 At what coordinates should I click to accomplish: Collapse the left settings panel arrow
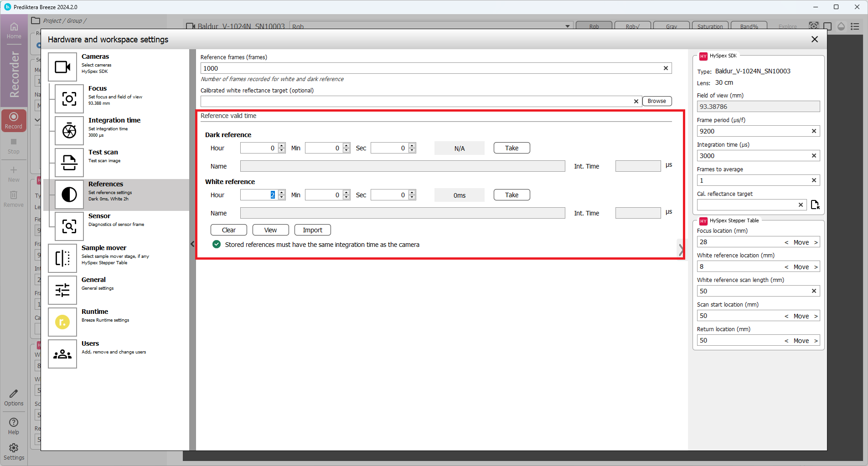pos(192,244)
